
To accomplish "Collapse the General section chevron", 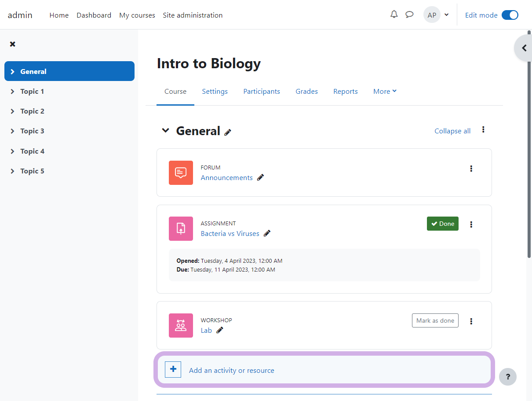I will tap(165, 130).
